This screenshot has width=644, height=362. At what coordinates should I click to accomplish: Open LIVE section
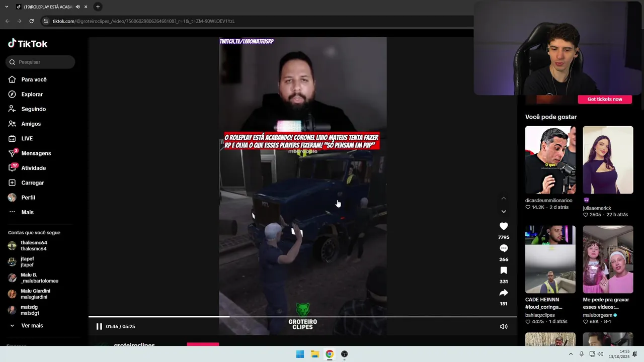[x=21, y=138]
